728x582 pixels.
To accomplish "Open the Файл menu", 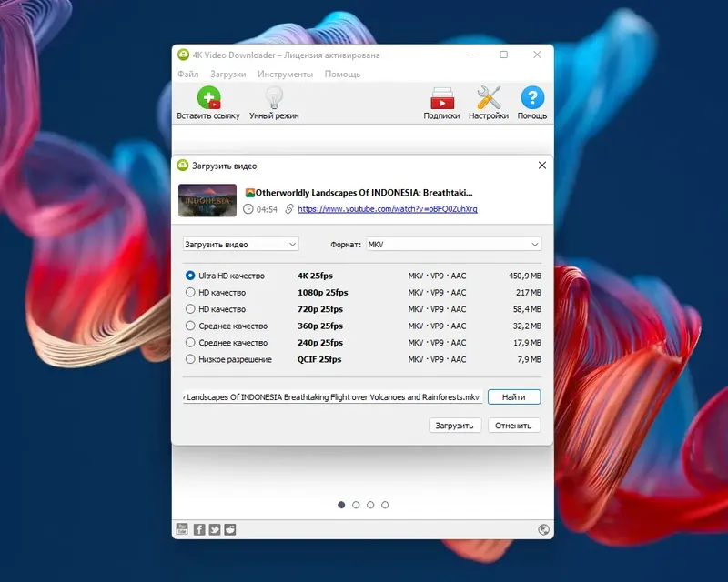I will [187, 74].
